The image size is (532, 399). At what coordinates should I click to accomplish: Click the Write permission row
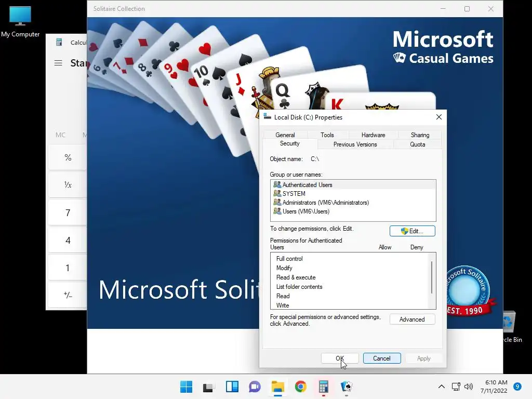pyautogui.click(x=351, y=305)
